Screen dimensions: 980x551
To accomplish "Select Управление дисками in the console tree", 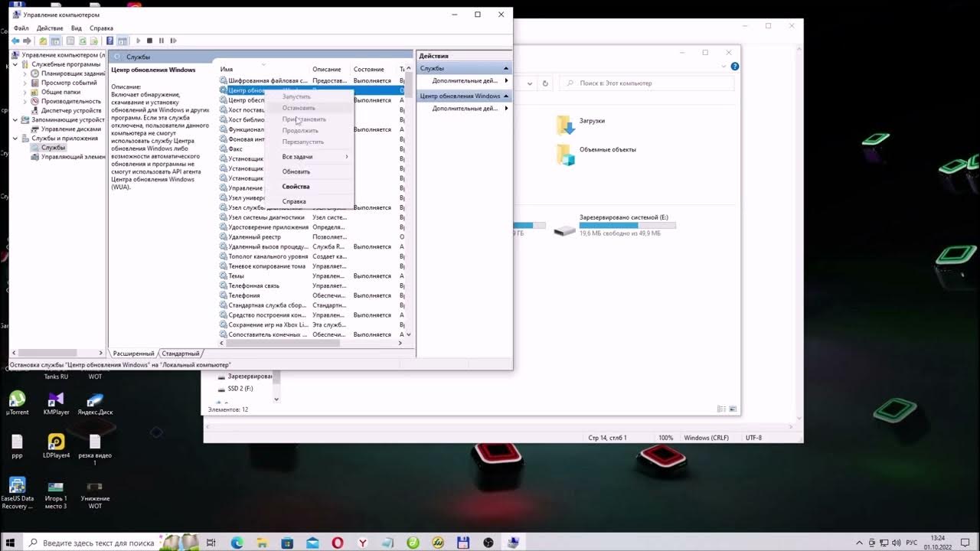I will (70, 129).
